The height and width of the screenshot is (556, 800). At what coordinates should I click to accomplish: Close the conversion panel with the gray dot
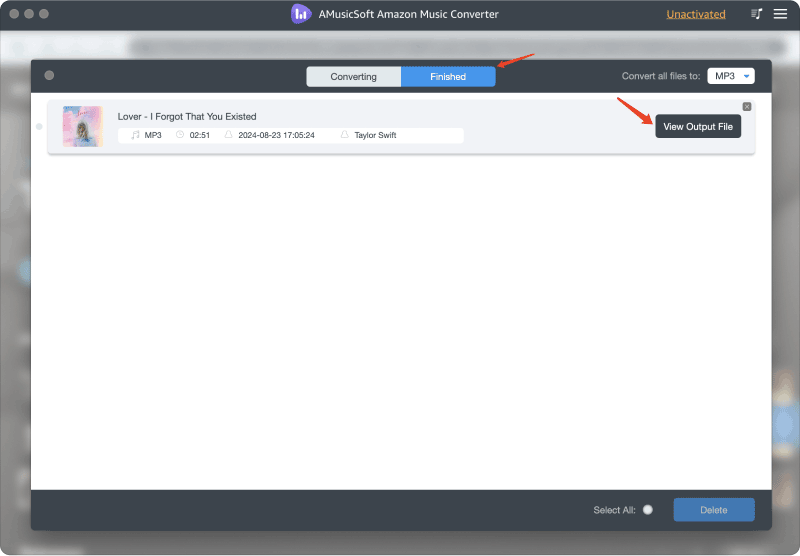pyautogui.click(x=49, y=75)
